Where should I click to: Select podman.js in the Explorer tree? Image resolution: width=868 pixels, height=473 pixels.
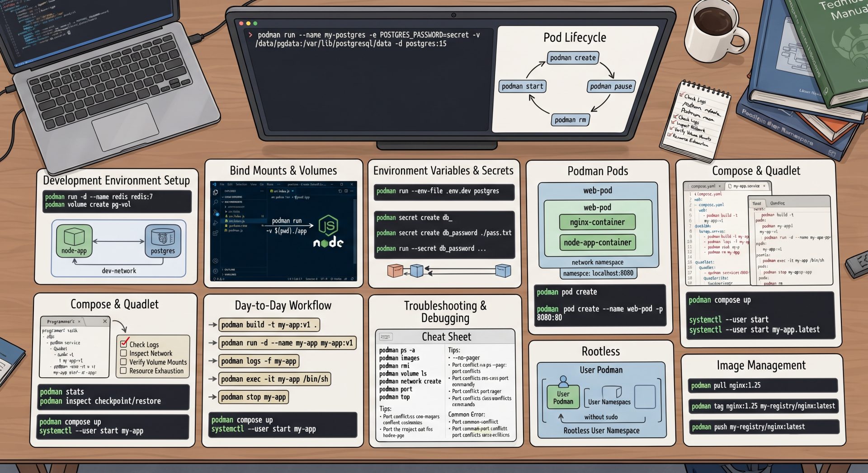(x=234, y=230)
